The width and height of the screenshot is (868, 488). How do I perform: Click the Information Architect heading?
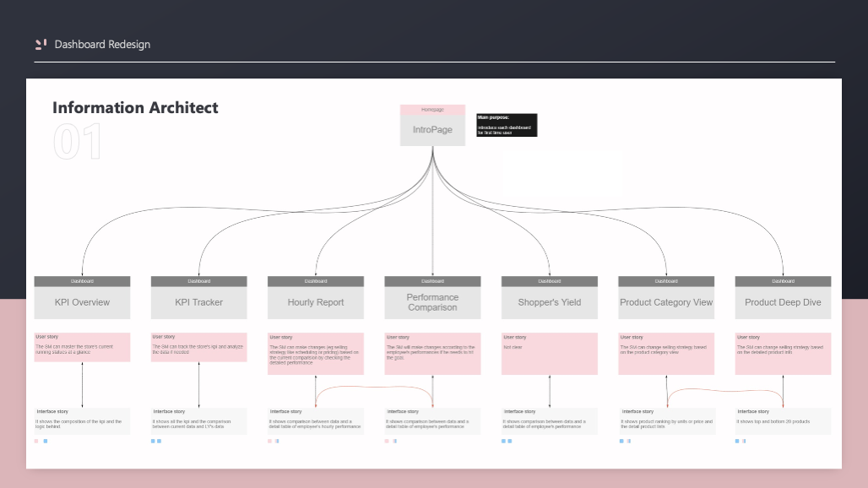(x=135, y=107)
